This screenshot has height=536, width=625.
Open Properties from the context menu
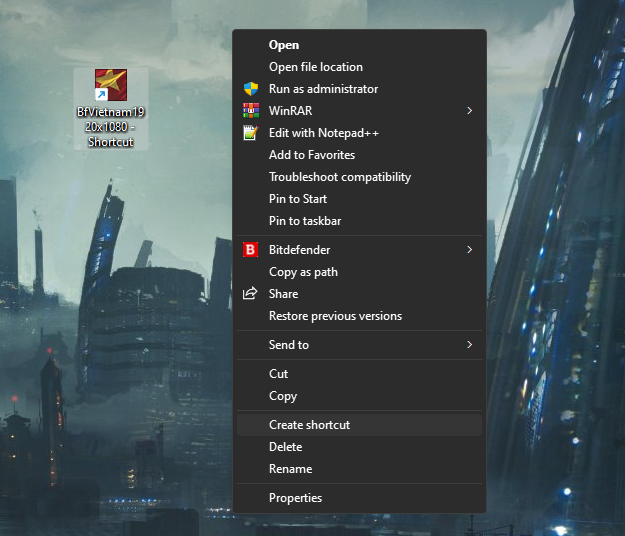295,498
